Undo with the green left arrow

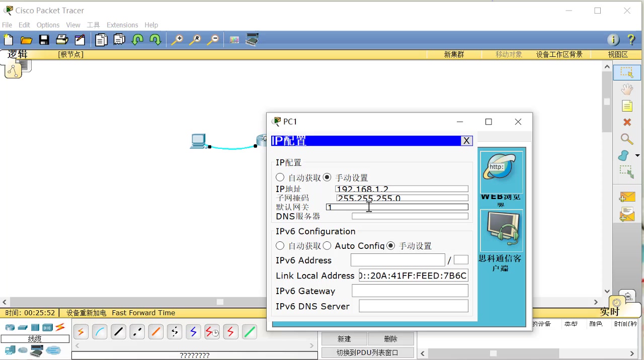coord(137,40)
